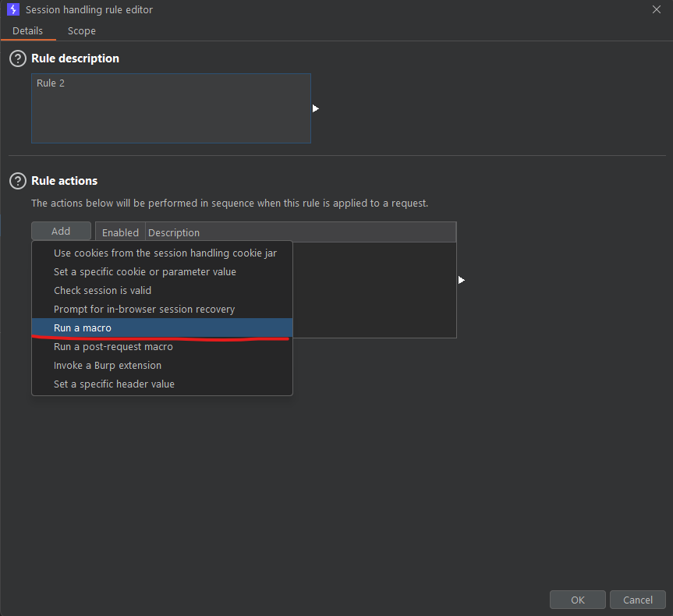Pick 'Check session is valid' option

[x=102, y=291]
